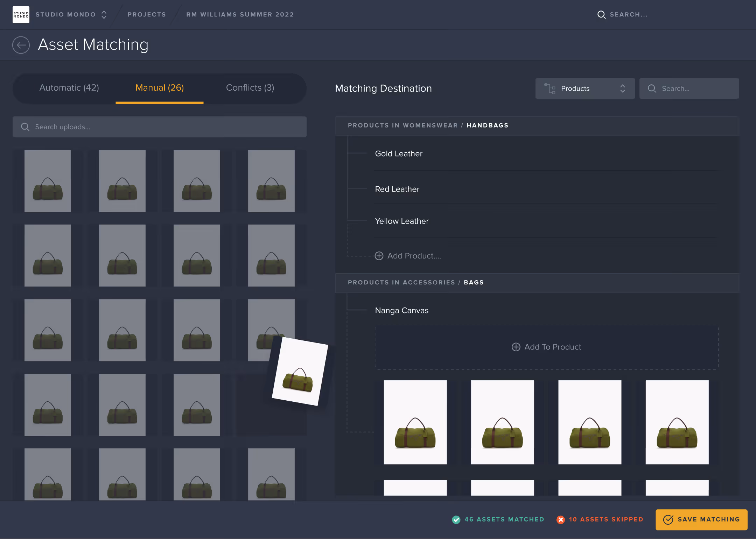Open the Studio Mondo workspace switcher
Viewport: 756px width, 539px height.
pos(104,15)
